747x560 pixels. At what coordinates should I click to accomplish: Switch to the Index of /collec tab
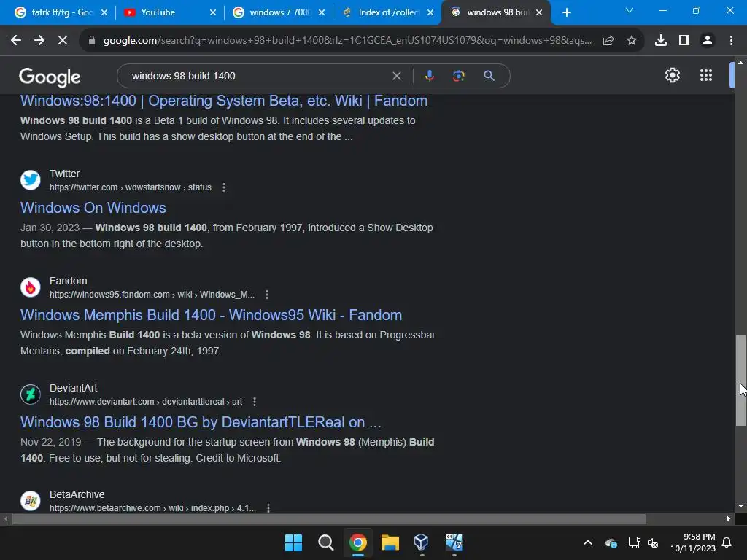387,12
